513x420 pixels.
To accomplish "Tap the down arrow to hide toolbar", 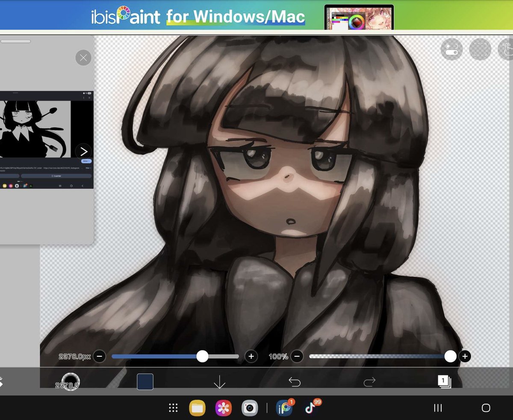I will point(219,382).
